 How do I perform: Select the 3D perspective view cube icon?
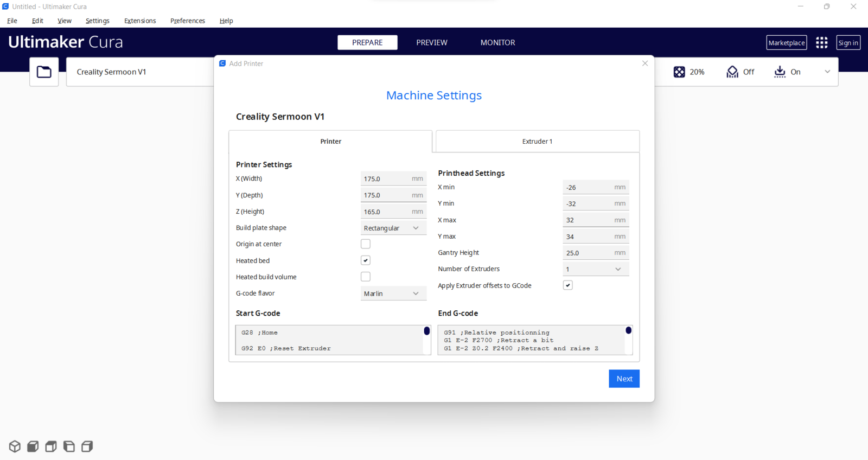(x=15, y=446)
